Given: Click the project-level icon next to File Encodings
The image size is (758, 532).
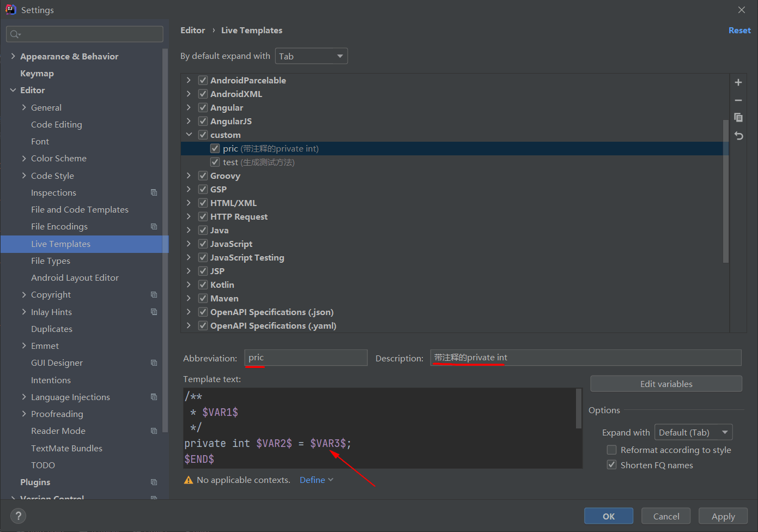Looking at the screenshot, I should click(x=154, y=226).
